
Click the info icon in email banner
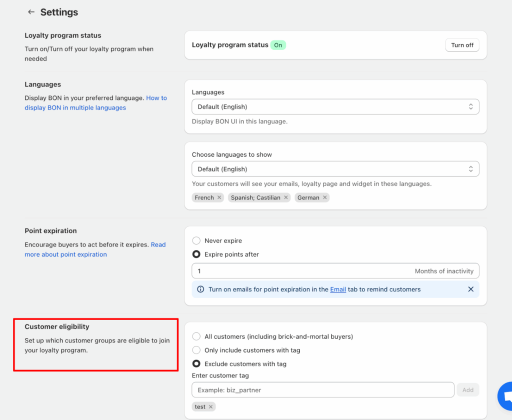pos(200,289)
